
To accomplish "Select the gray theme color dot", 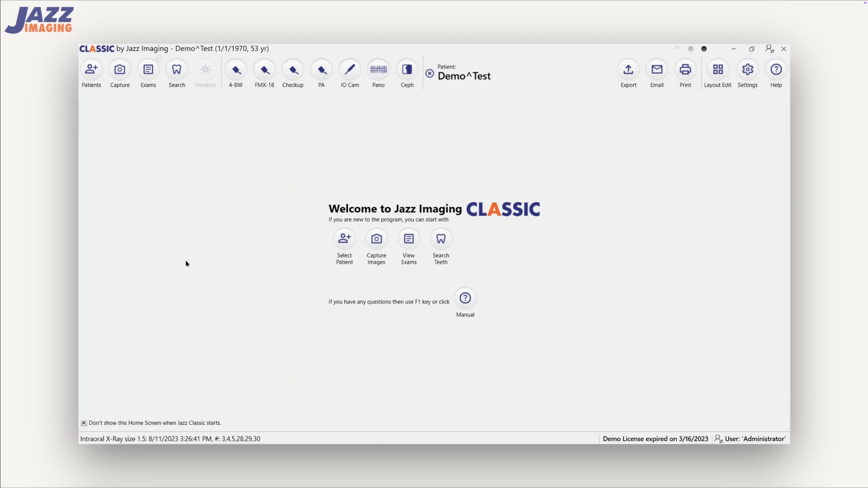I will (691, 49).
